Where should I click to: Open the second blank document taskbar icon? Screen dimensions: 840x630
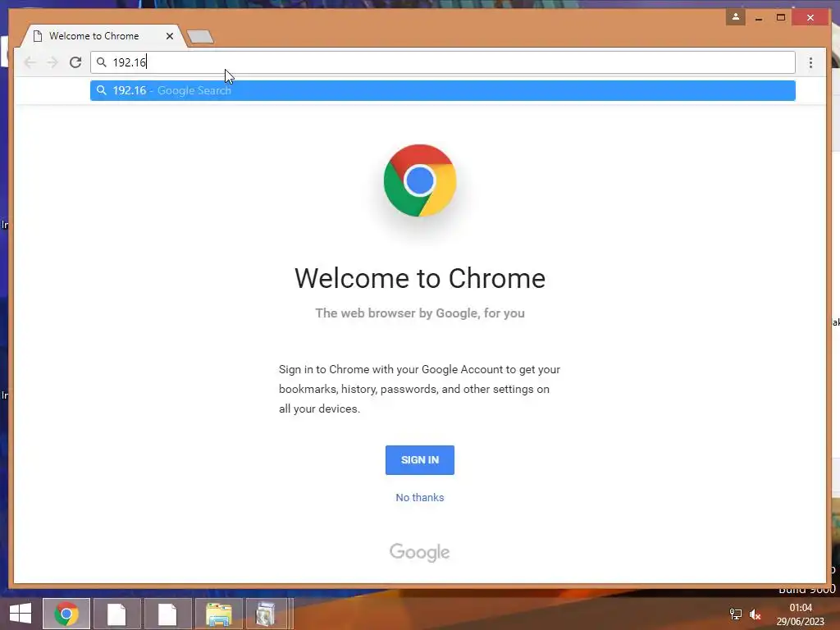point(167,614)
